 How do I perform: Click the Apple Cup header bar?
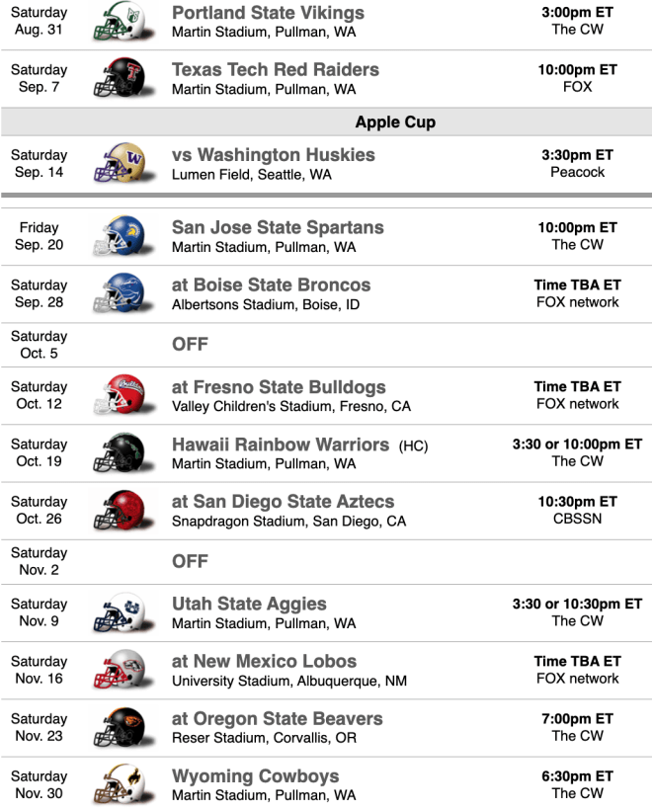click(x=326, y=122)
